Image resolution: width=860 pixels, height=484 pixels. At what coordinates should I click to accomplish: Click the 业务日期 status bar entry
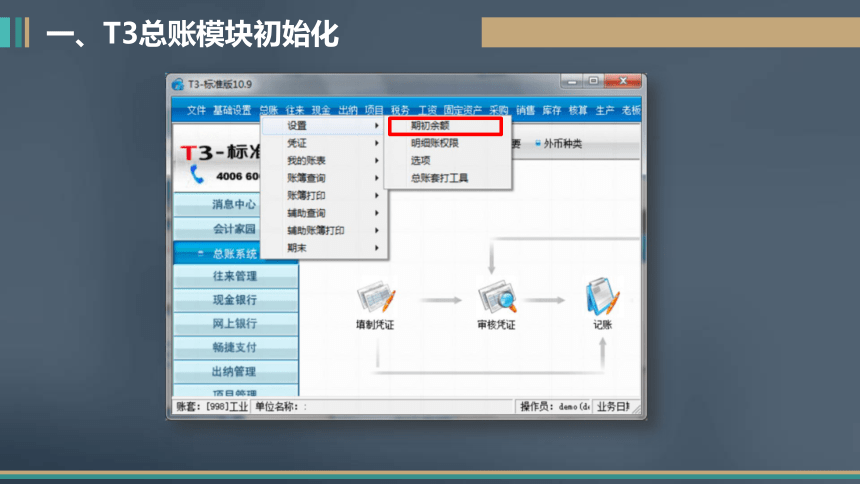click(613, 407)
